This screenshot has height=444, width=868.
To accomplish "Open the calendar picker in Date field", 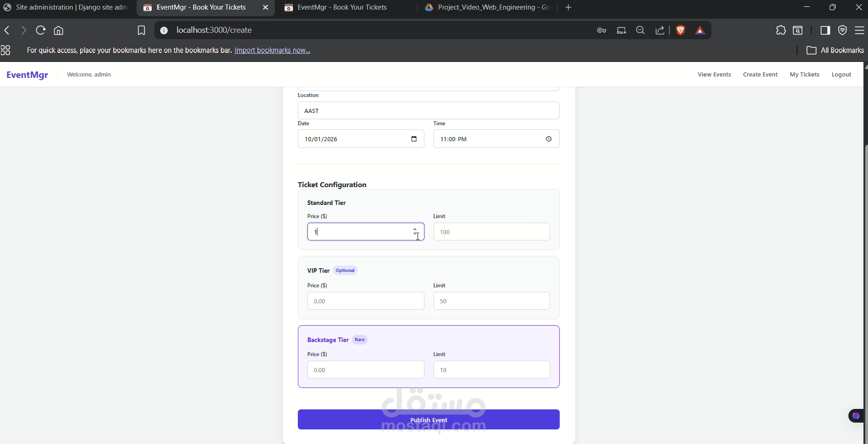I will click(x=414, y=139).
